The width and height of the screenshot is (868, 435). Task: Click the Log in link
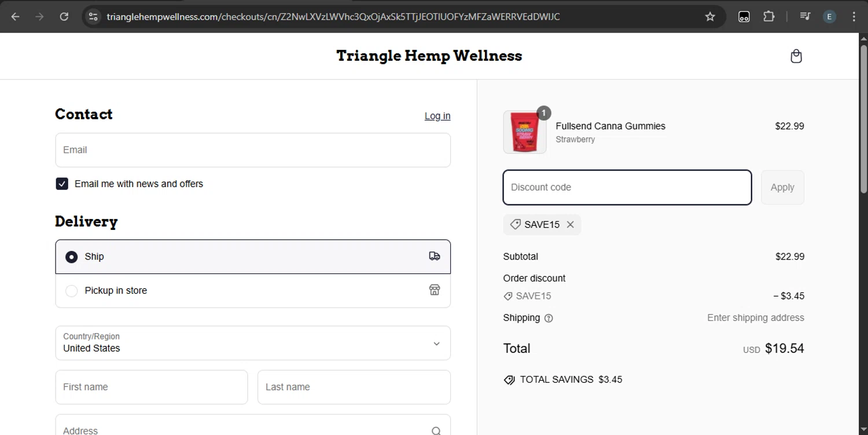pyautogui.click(x=437, y=116)
